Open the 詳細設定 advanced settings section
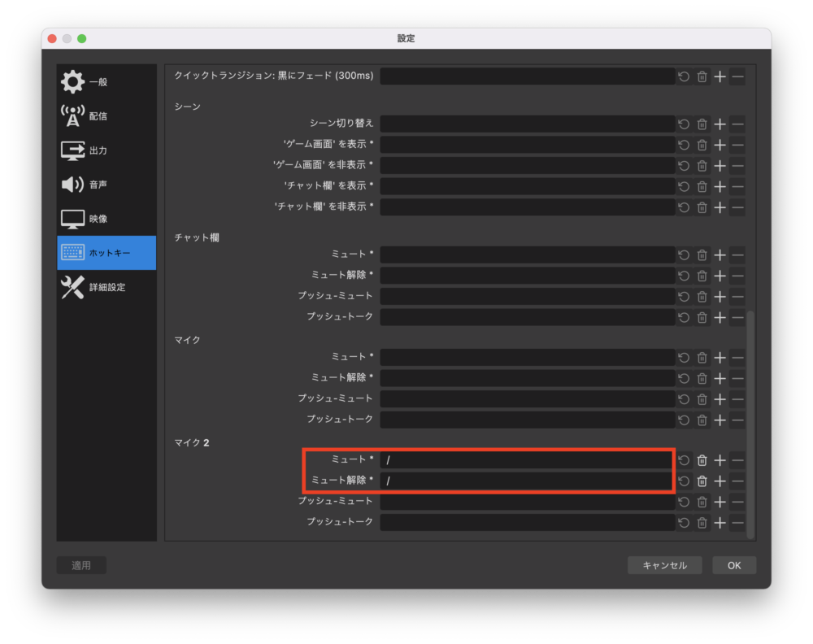Image resolution: width=813 pixels, height=644 pixels. [x=107, y=287]
